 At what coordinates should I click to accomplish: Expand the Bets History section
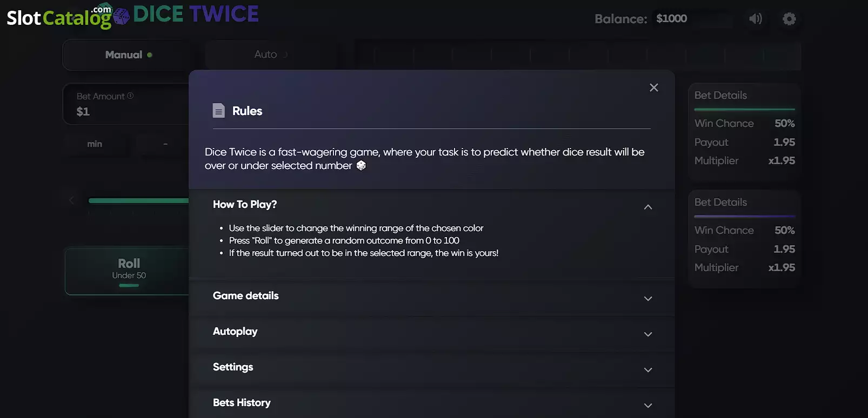click(431, 403)
